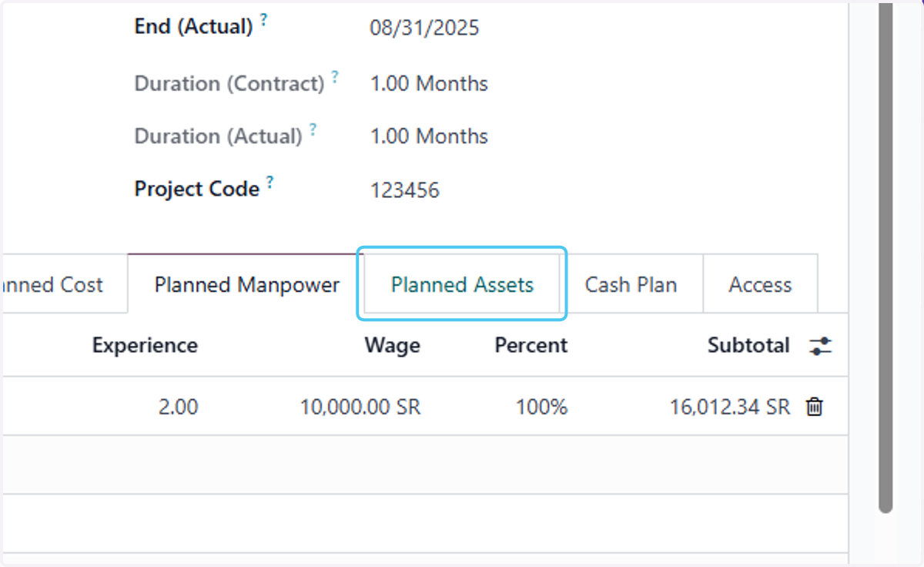
Task: Show help tooltip for Duration (Contract)
Action: (335, 76)
